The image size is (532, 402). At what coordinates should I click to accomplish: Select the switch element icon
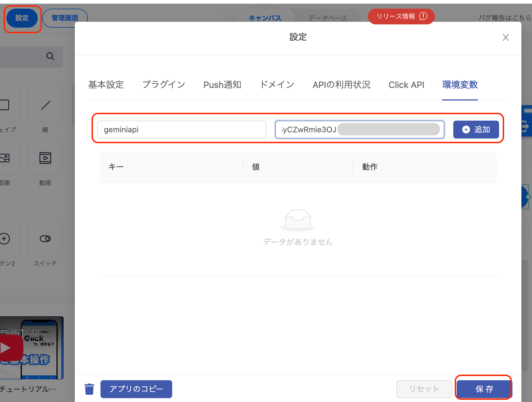pyautogui.click(x=45, y=239)
